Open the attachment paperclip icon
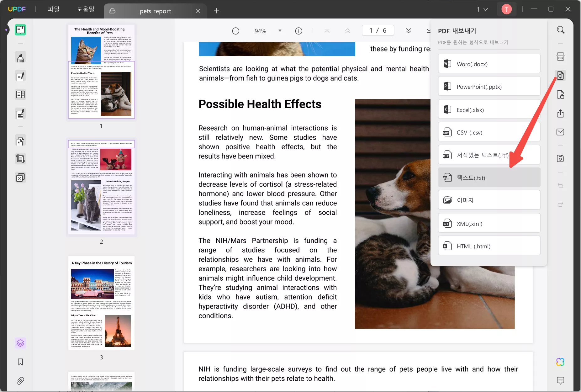Image resolution: width=581 pixels, height=392 pixels. [20, 381]
